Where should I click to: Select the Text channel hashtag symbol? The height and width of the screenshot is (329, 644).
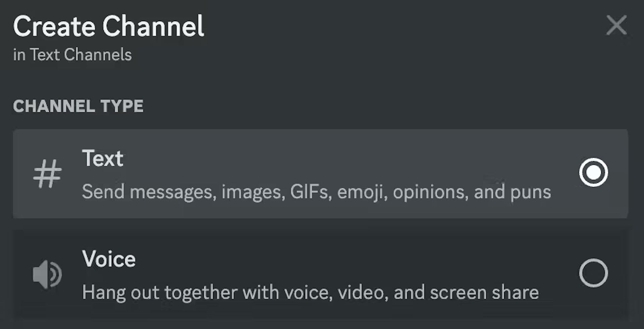click(47, 173)
